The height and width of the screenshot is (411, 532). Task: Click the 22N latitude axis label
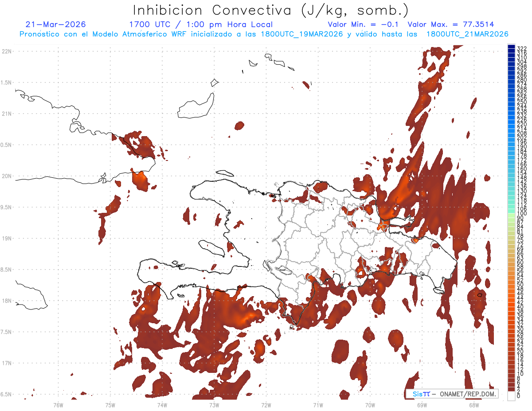(x=7, y=51)
